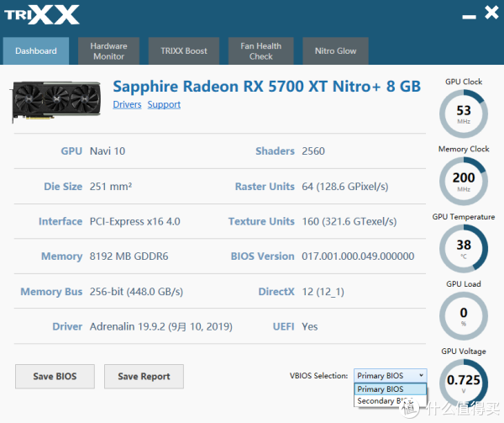The height and width of the screenshot is (423, 504).
Task: Click the Memory Clock gauge
Action: tap(464, 182)
